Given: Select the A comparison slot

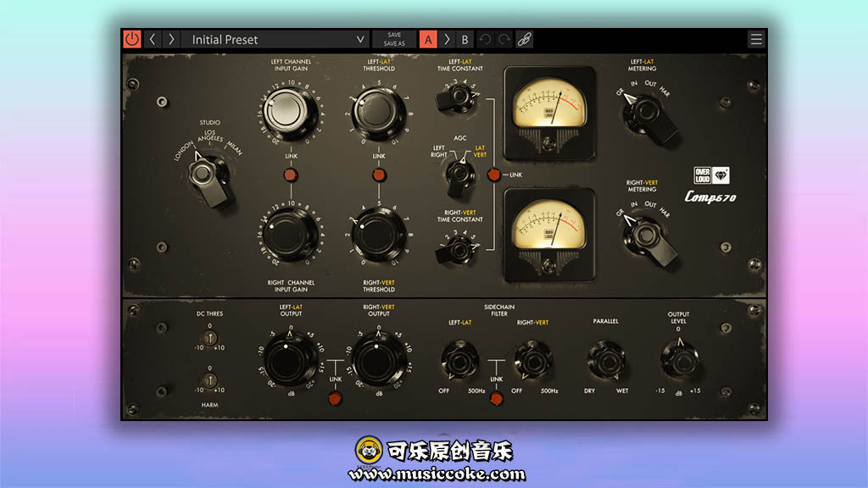Looking at the screenshot, I should point(428,39).
